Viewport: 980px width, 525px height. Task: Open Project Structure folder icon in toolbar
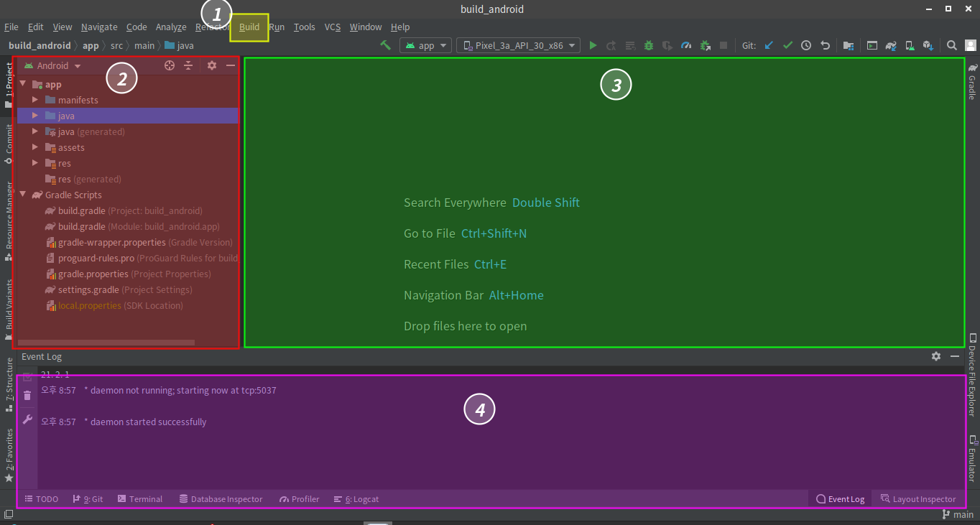click(849, 45)
